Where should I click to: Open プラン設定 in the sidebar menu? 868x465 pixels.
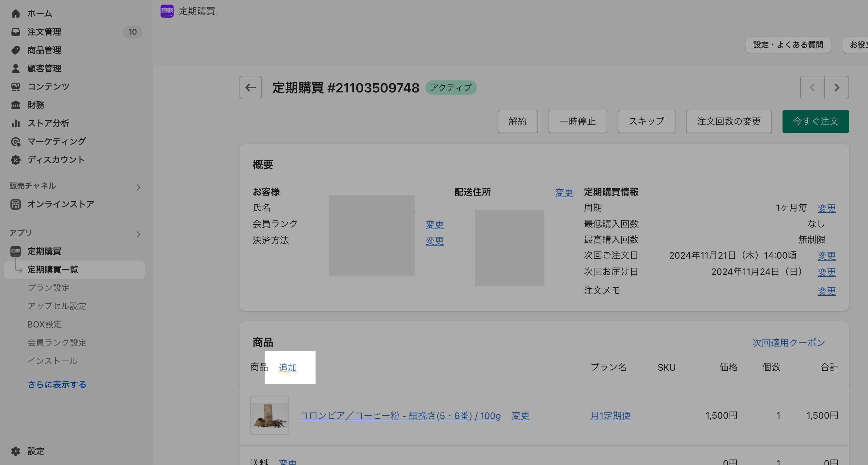tap(49, 288)
